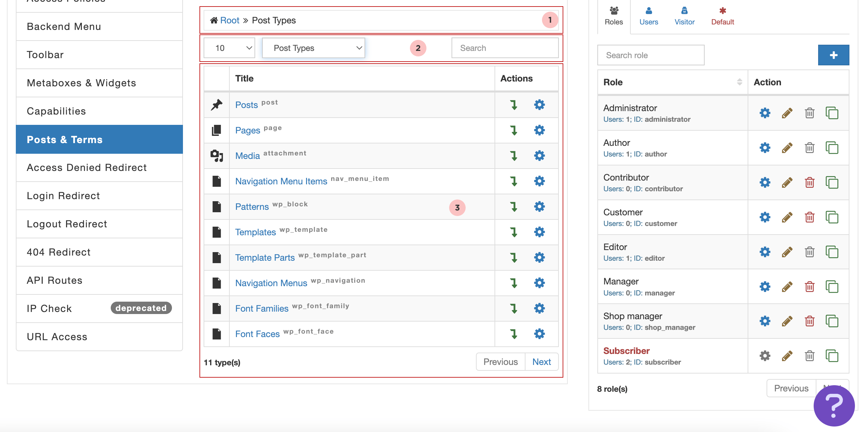This screenshot has width=868, height=432.
Task: Focus the post types Search field
Action: (x=505, y=48)
